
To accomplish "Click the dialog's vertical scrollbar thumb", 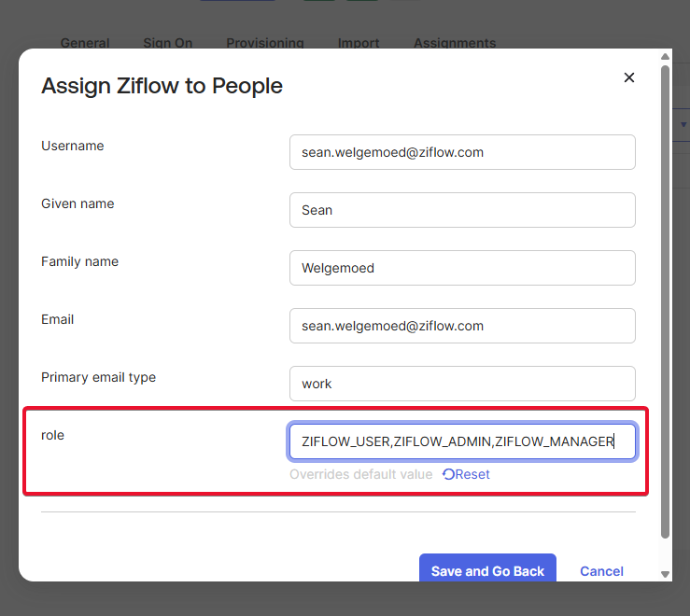I will [x=665, y=299].
